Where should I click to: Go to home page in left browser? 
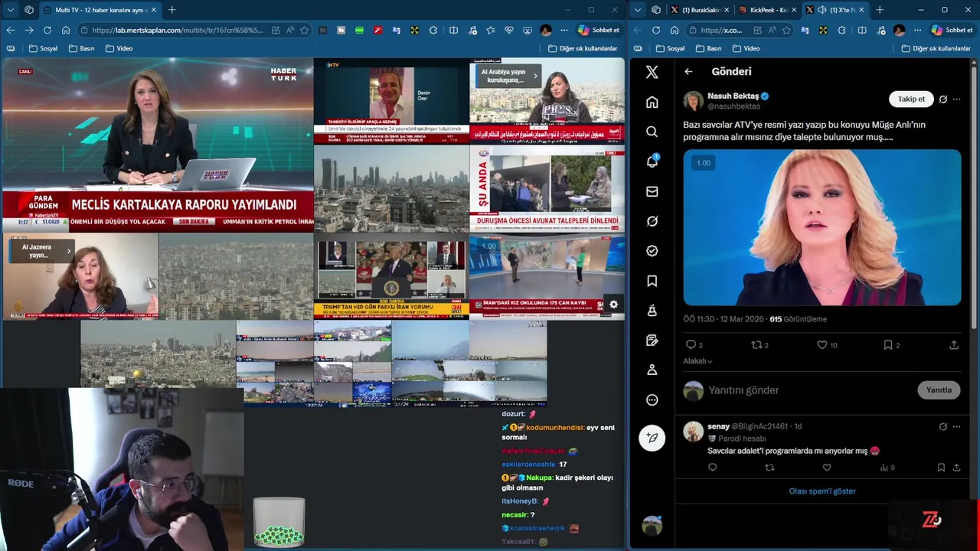66,30
